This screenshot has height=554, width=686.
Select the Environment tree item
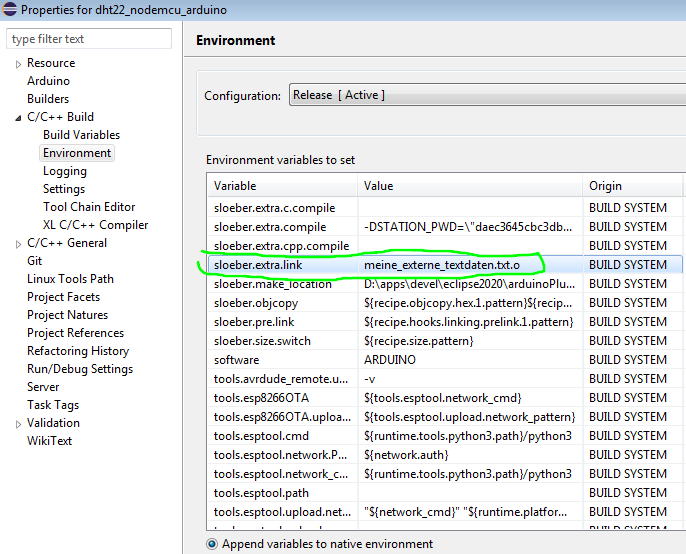click(x=77, y=153)
